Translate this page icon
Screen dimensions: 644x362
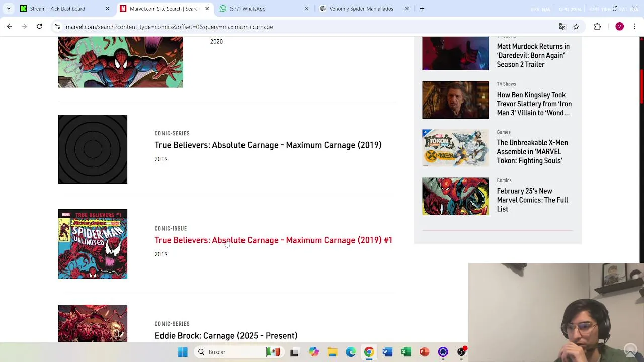[562, 27]
